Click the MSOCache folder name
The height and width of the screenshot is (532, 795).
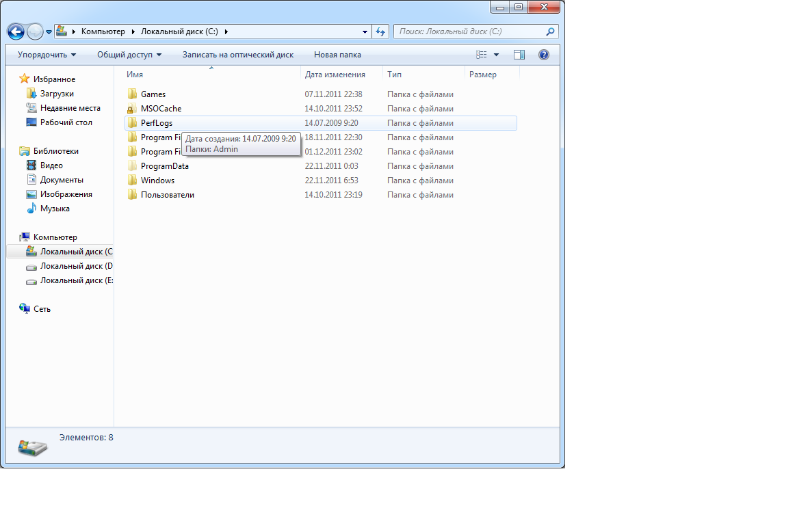[161, 109]
